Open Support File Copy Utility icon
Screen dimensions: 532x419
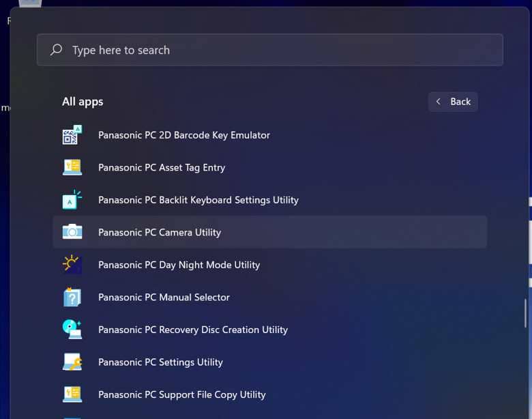(72, 394)
